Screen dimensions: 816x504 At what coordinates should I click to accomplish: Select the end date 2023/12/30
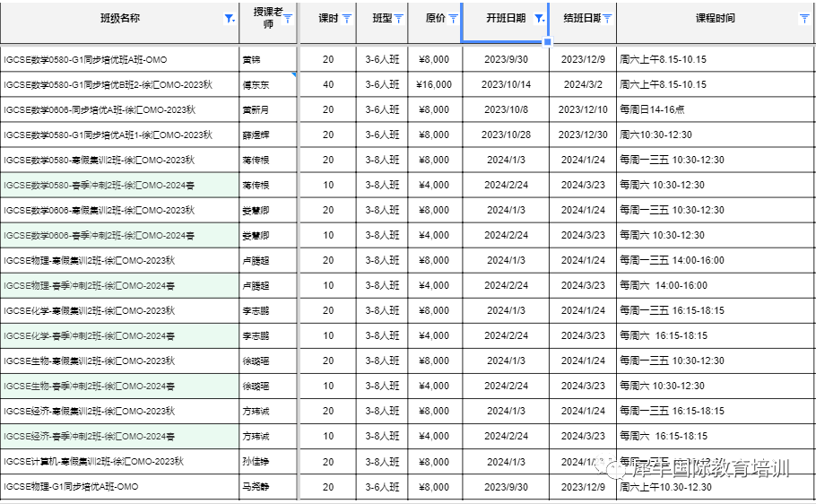[x=583, y=135]
